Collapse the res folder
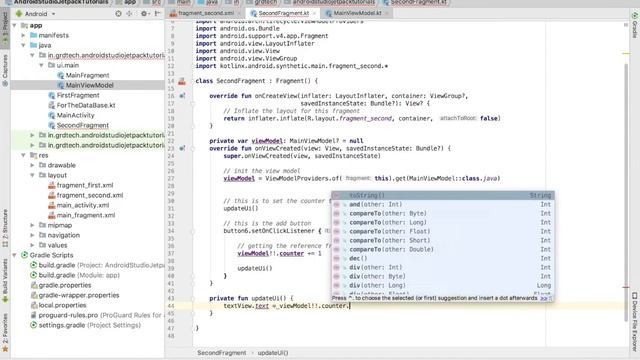 pyautogui.click(x=24, y=156)
